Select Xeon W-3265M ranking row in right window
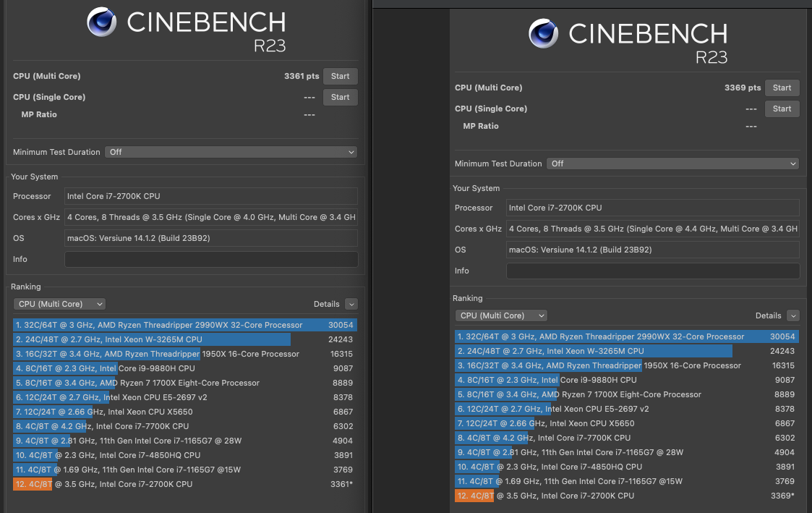This screenshot has height=513, width=812. pos(627,351)
